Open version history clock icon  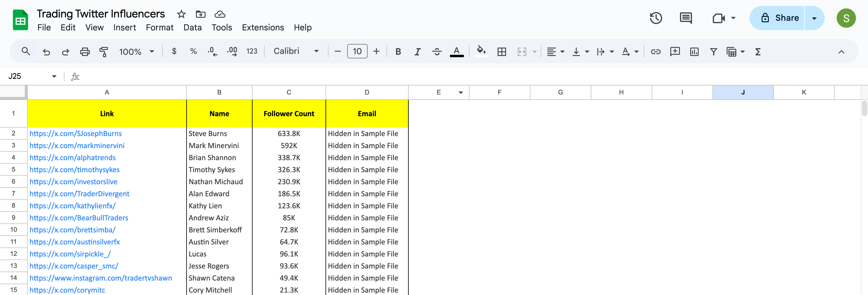coord(656,18)
